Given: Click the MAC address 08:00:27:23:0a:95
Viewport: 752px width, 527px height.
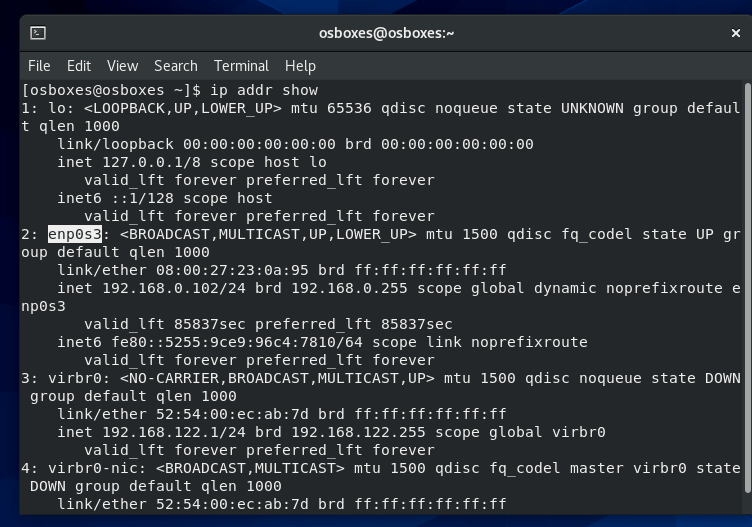Looking at the screenshot, I should point(232,270).
